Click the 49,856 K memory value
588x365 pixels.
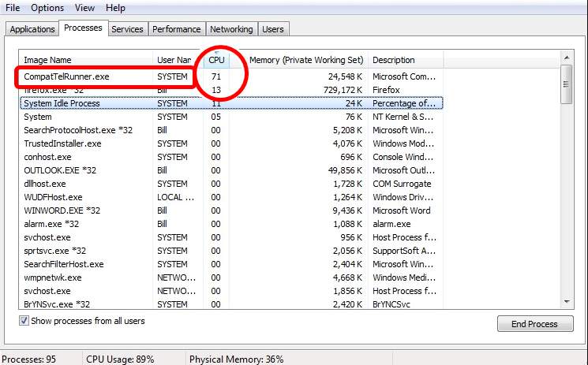point(345,170)
